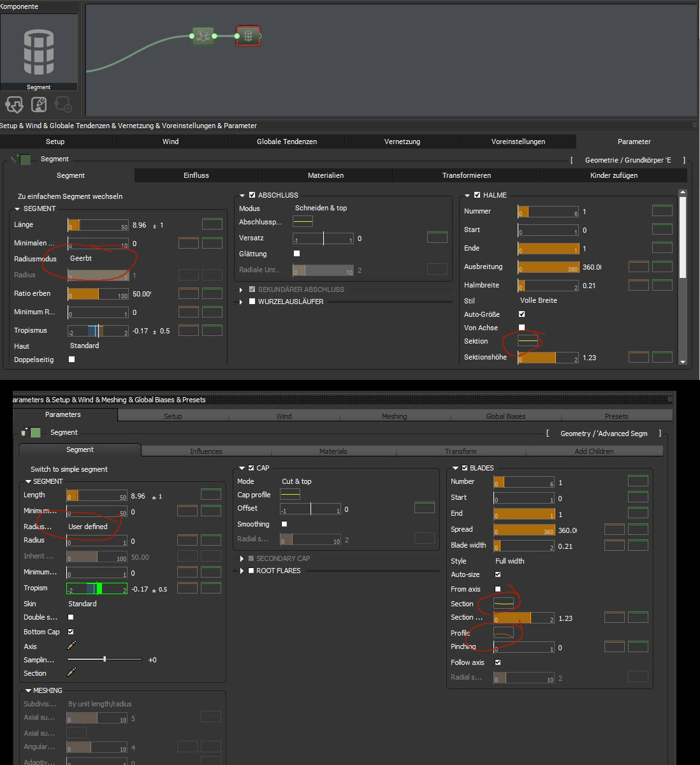Switch to the Globale Tendenzen tab

[287, 142]
